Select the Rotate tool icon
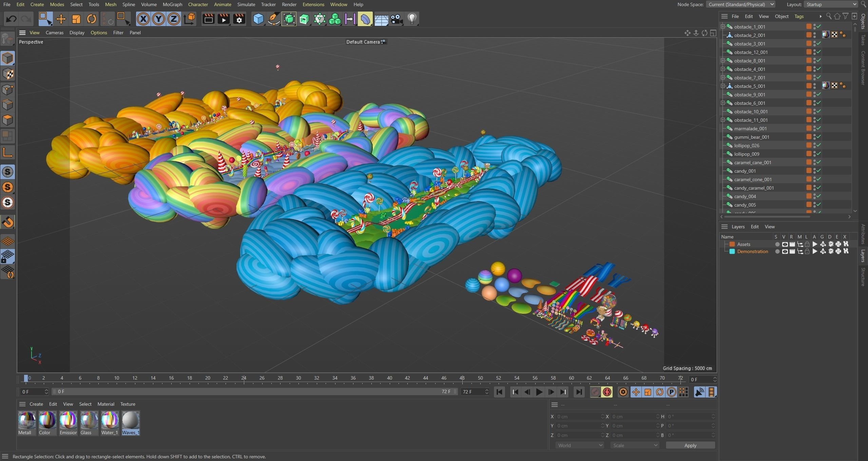The width and height of the screenshot is (868, 461). pos(92,19)
